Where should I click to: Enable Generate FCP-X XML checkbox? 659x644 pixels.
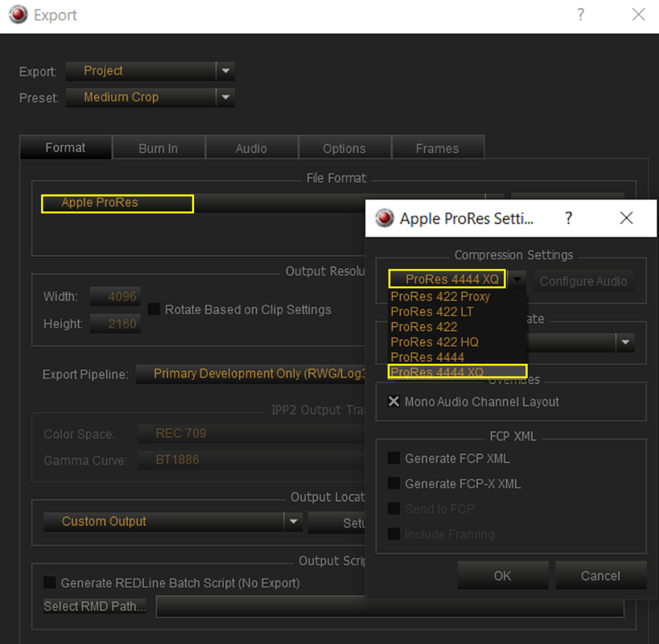point(393,484)
